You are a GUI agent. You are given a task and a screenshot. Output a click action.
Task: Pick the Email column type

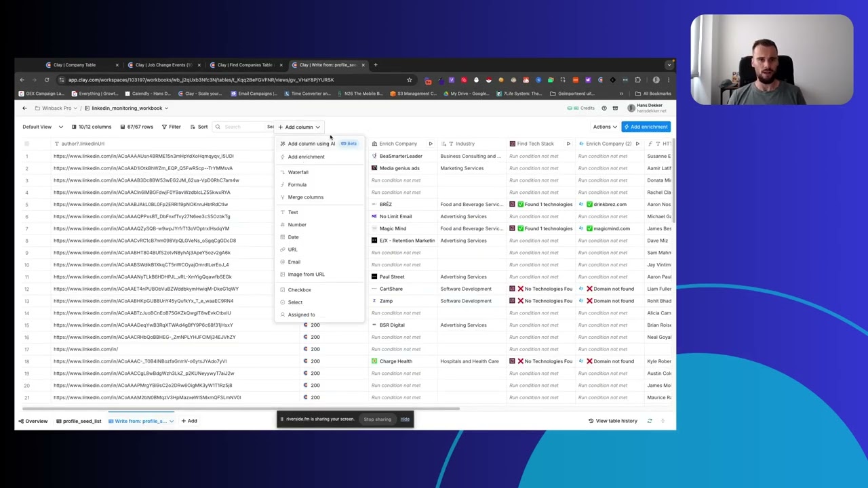point(319,262)
